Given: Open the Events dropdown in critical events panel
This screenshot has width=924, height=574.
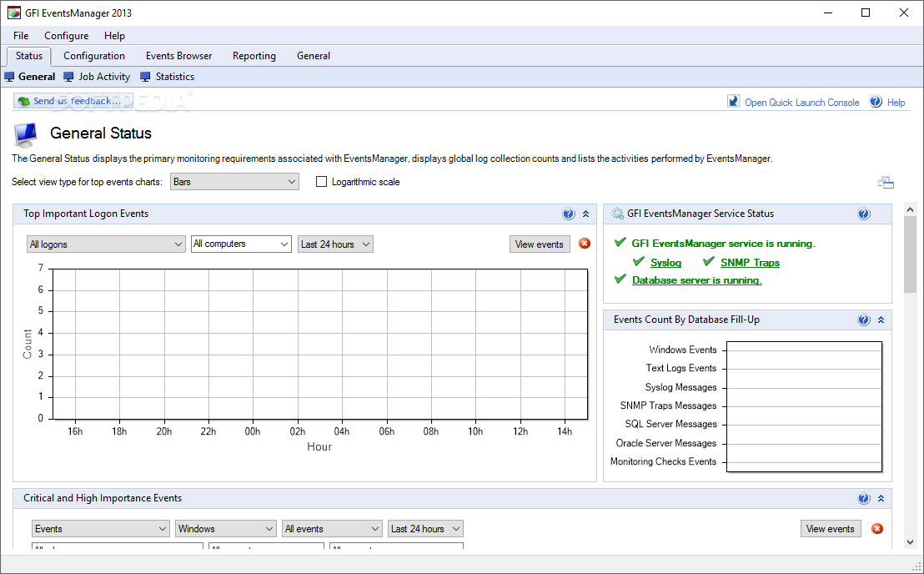Looking at the screenshot, I should [101, 529].
